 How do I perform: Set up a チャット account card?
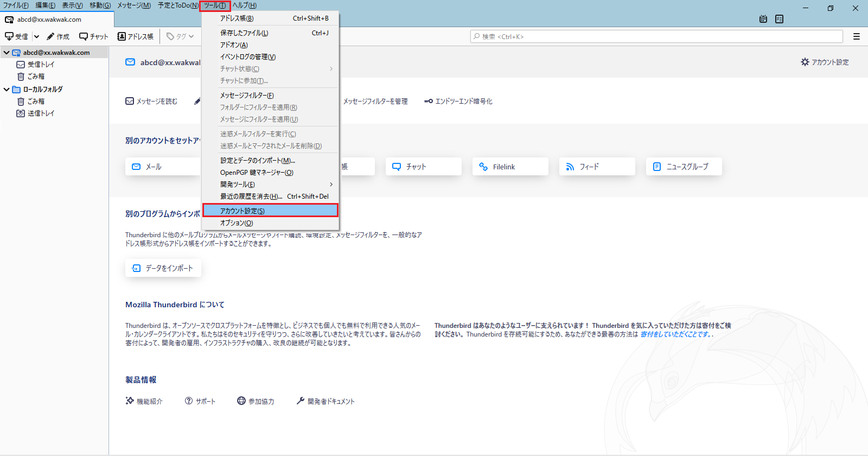tap(424, 167)
